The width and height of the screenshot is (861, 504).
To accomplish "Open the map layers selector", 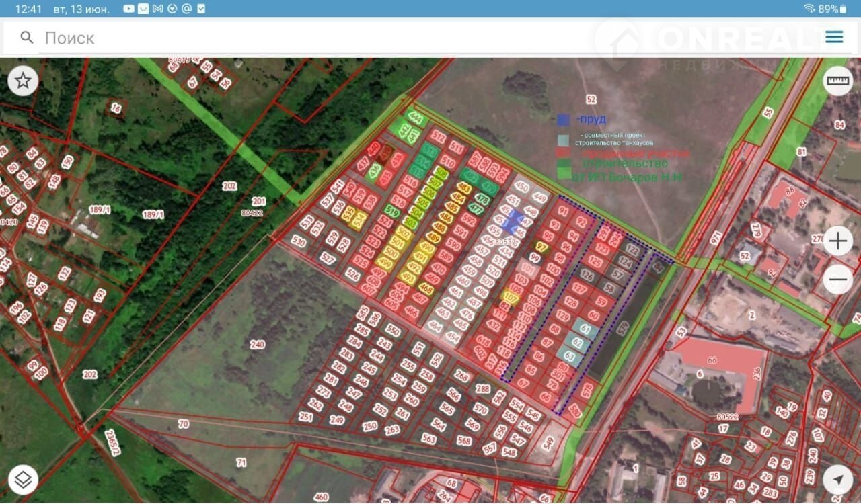I will [23, 480].
